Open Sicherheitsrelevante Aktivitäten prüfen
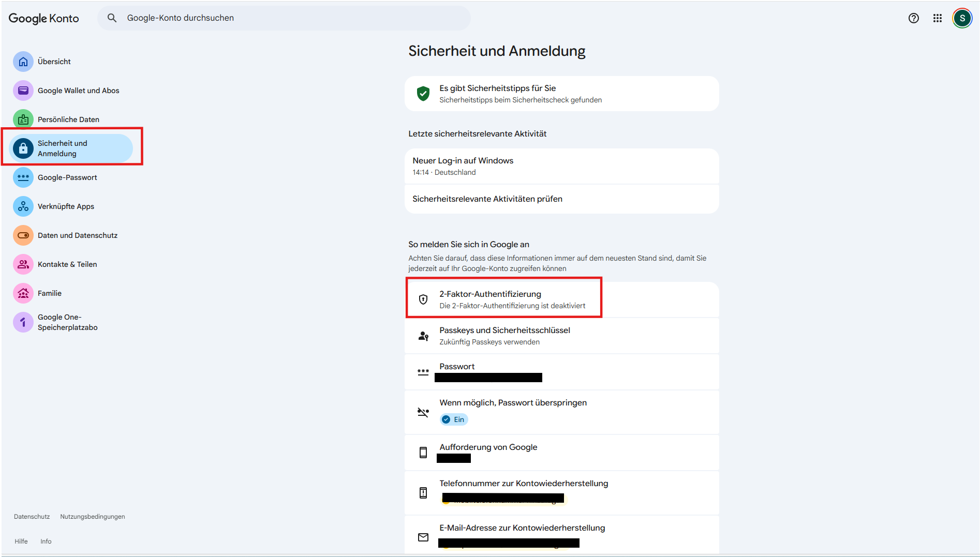The image size is (980, 557). pyautogui.click(x=562, y=199)
